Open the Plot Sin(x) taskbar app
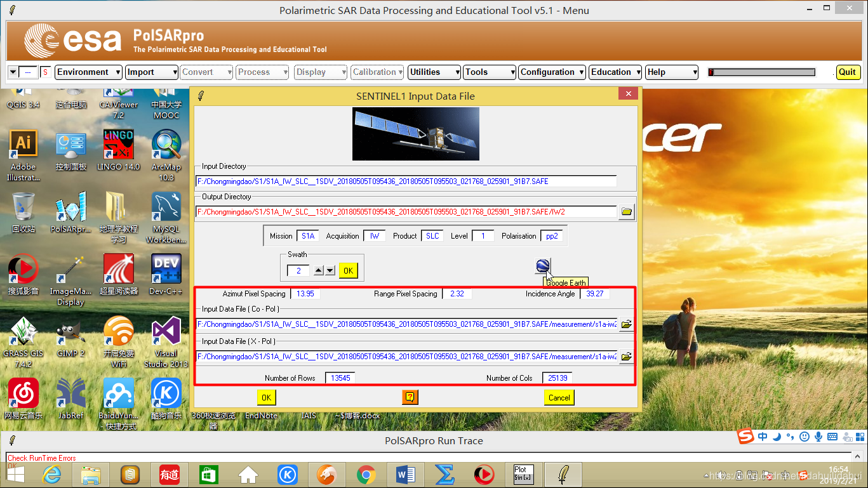 pyautogui.click(x=523, y=475)
